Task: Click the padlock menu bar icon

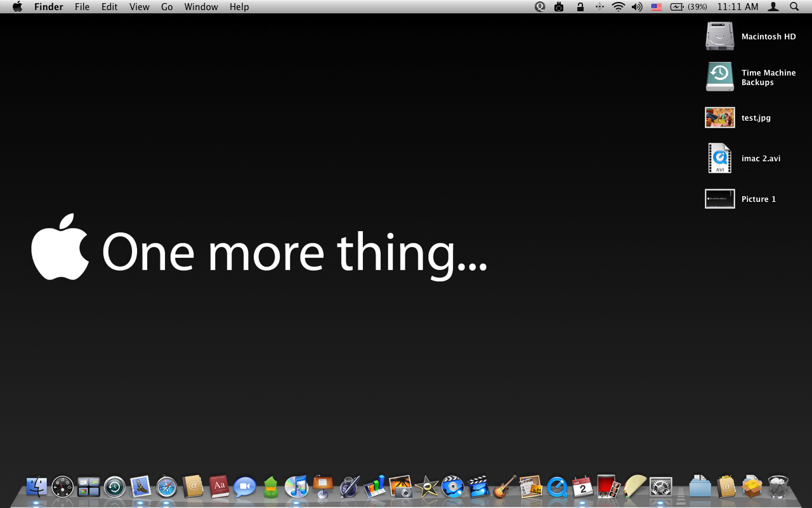Action: click(580, 7)
